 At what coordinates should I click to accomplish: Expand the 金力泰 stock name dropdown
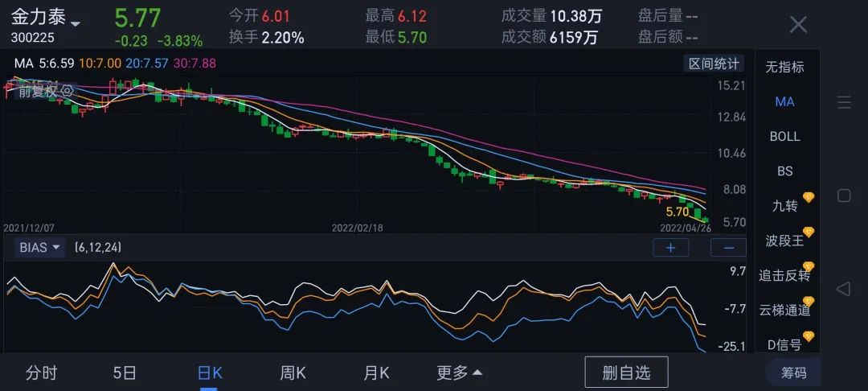76,23
